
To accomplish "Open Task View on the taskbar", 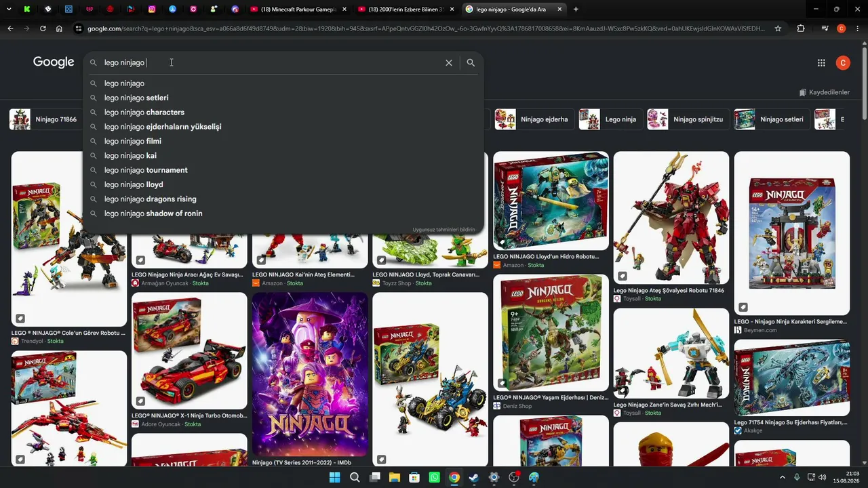I will coord(374,477).
